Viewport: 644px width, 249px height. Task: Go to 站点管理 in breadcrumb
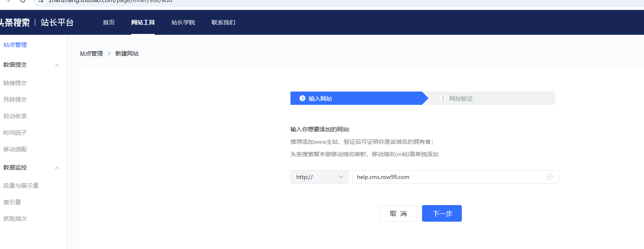click(91, 53)
